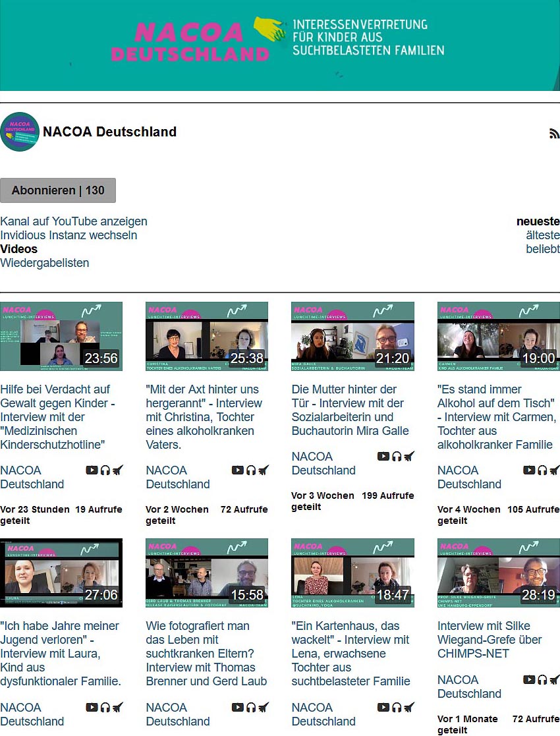This screenshot has width=560, height=736.
Task: Click NACOA Deutschland channel link under Carmen video
Action: pos(469,477)
